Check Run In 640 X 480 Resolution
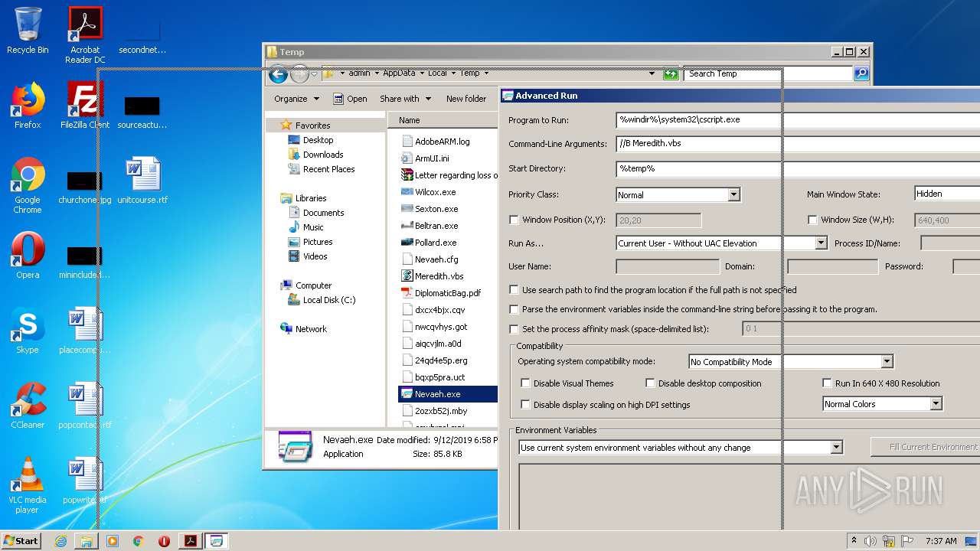 827,383
